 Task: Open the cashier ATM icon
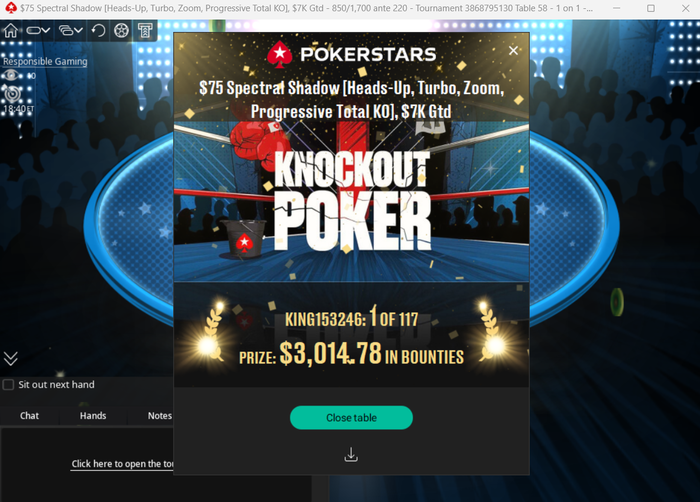coord(145,30)
